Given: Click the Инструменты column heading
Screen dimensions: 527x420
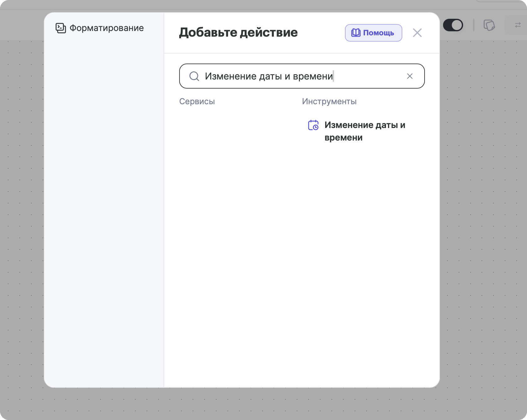Looking at the screenshot, I should click(329, 101).
